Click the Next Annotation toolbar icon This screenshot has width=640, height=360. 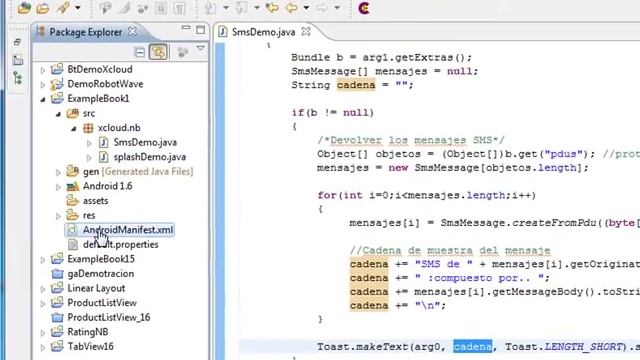211,8
